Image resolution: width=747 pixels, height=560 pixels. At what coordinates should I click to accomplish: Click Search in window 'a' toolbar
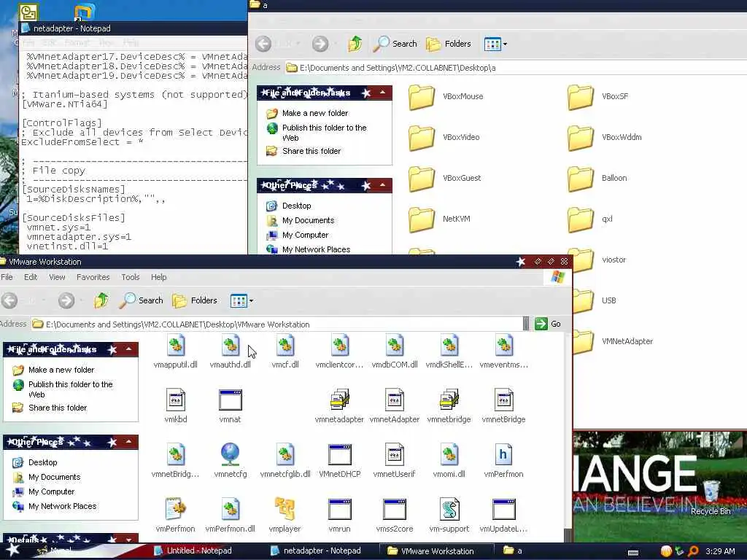click(x=395, y=44)
